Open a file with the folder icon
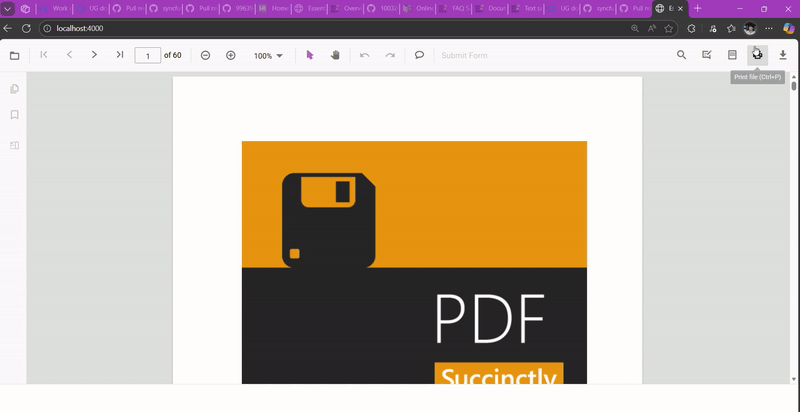The height and width of the screenshot is (412, 800). coord(14,55)
